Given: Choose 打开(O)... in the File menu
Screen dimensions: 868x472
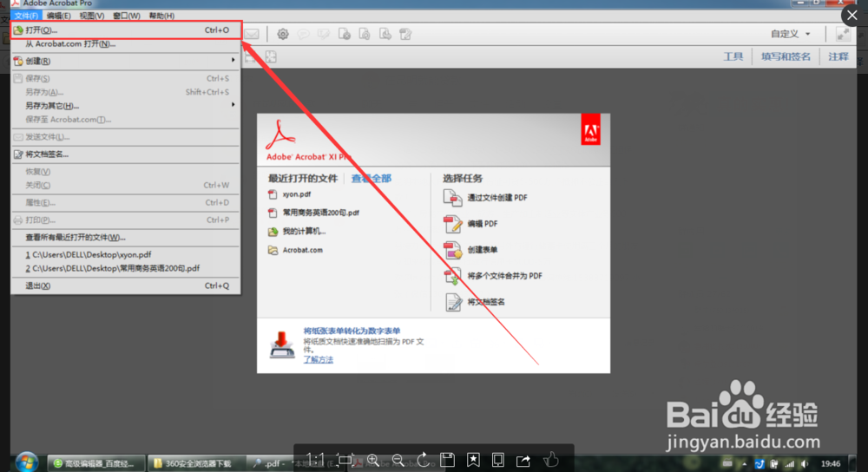Looking at the screenshot, I should 126,29.
